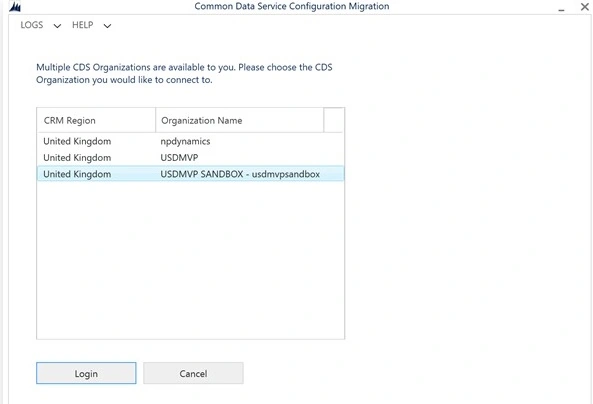593x404 pixels.
Task: Close the Configuration Migration window
Action: coord(584,6)
